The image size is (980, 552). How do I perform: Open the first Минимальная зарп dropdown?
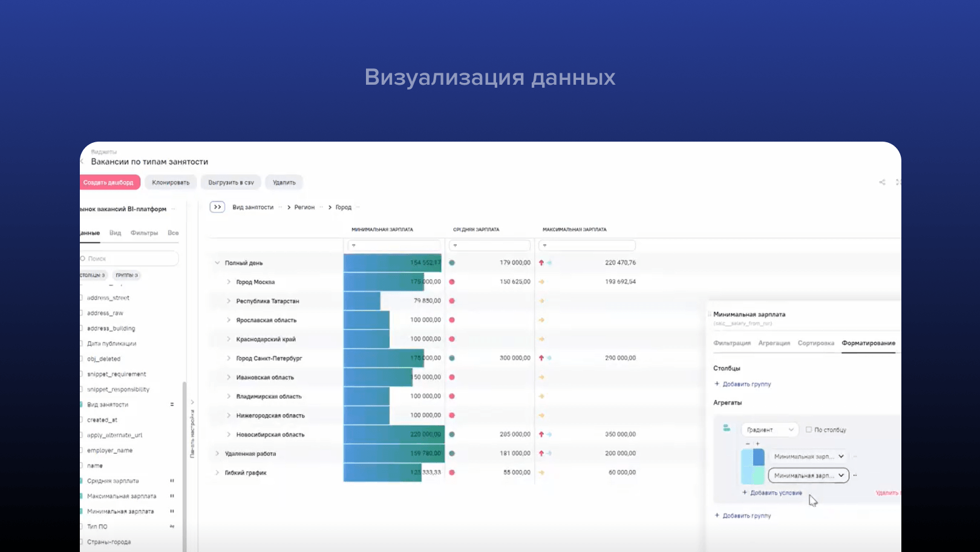(809, 456)
